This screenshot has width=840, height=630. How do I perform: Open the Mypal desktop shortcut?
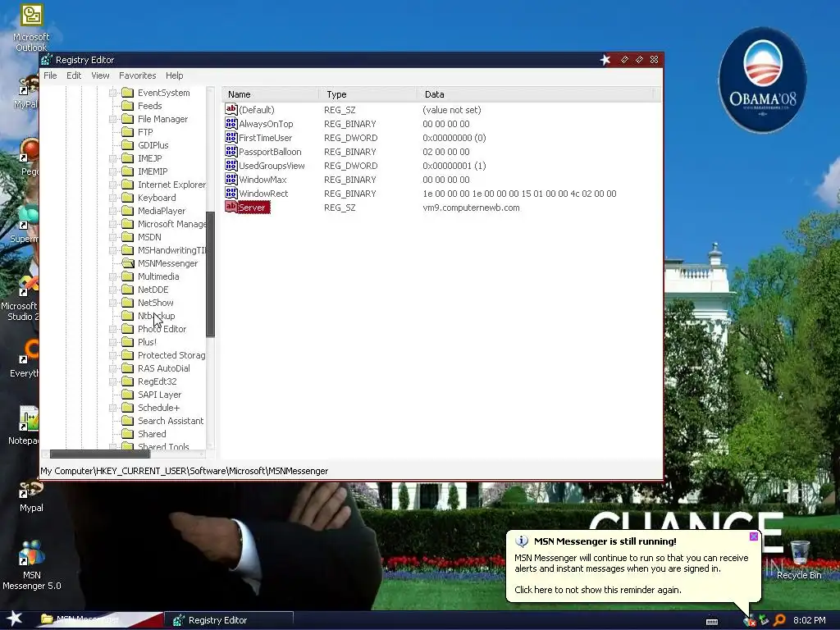[x=31, y=495]
